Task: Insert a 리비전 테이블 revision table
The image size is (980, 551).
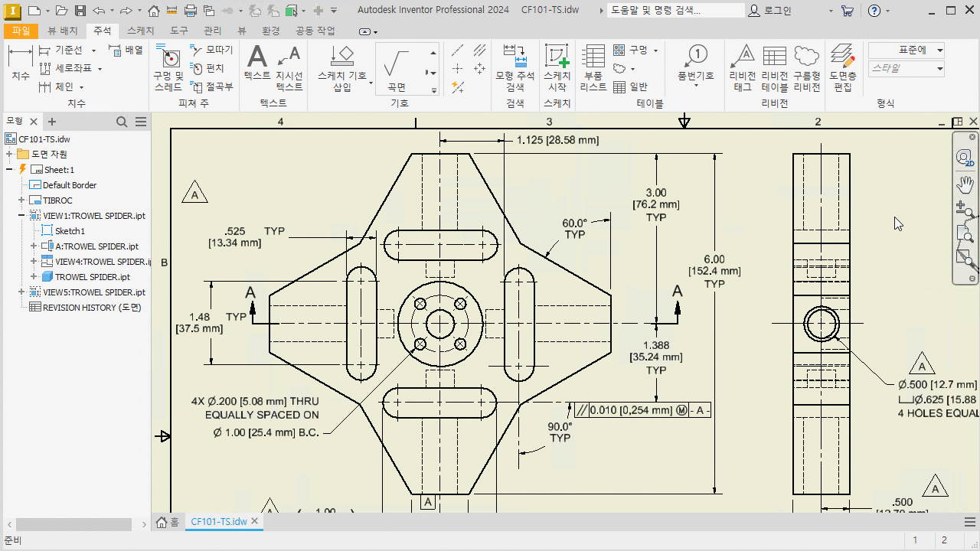Action: tap(775, 67)
